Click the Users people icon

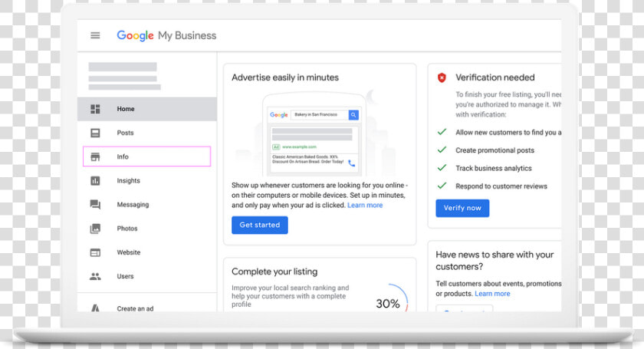pos(95,276)
